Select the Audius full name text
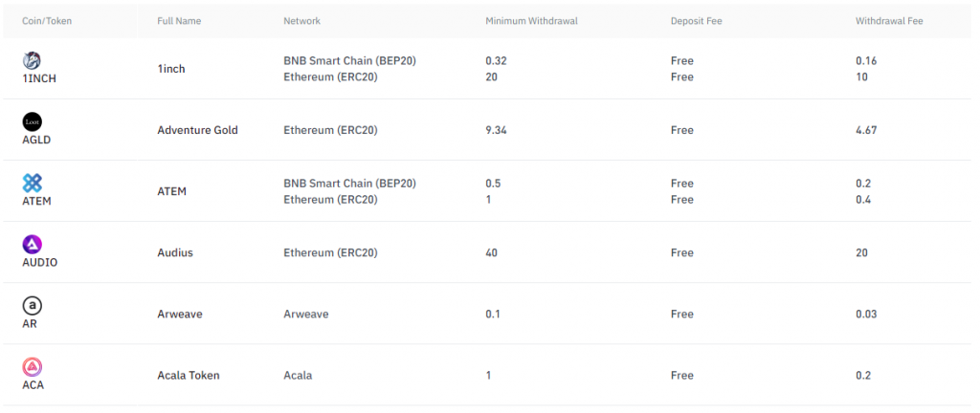 point(175,252)
